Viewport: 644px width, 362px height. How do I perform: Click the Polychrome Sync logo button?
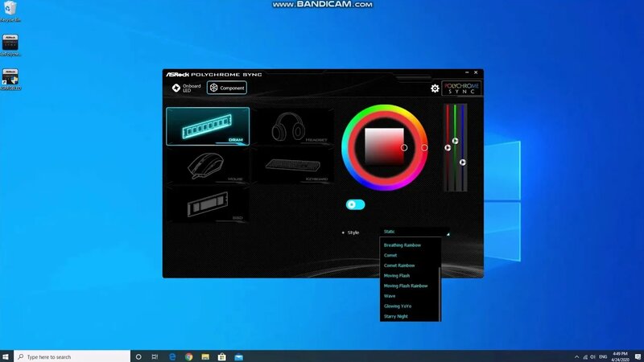coord(461,88)
